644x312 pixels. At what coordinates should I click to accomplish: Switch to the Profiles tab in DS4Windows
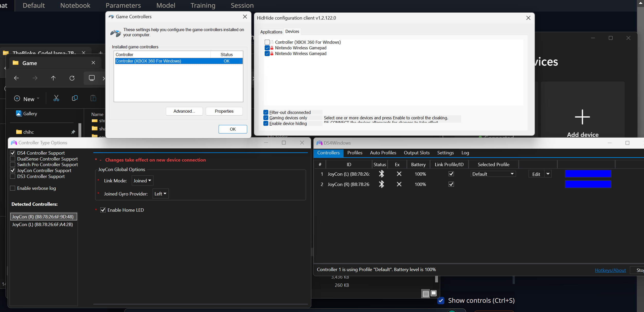click(x=355, y=153)
